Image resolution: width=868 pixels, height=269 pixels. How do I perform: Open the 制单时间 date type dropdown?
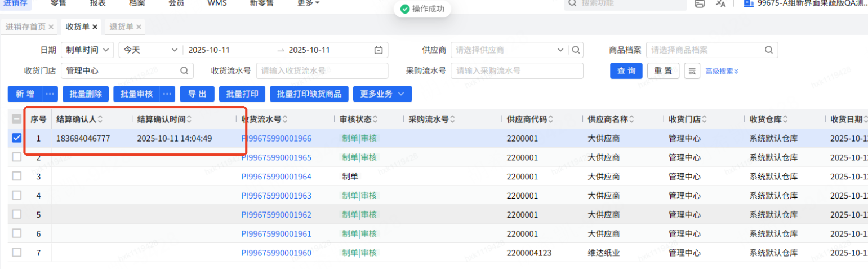tap(87, 50)
